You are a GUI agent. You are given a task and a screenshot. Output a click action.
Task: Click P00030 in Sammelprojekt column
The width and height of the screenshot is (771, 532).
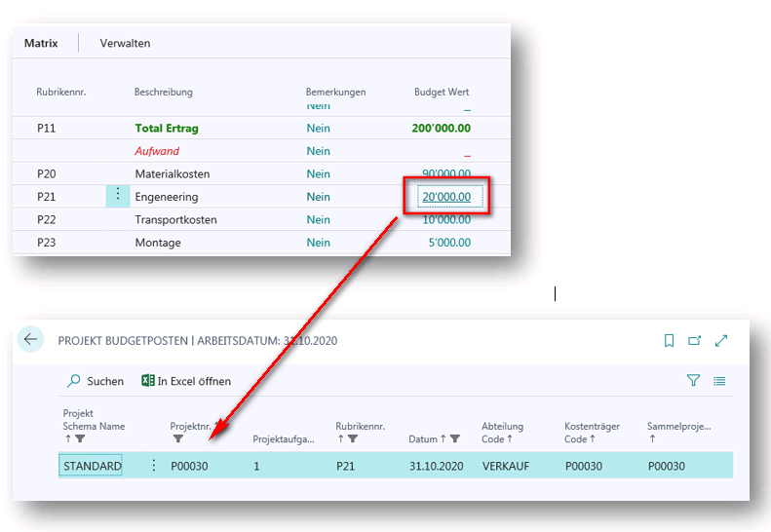click(667, 466)
